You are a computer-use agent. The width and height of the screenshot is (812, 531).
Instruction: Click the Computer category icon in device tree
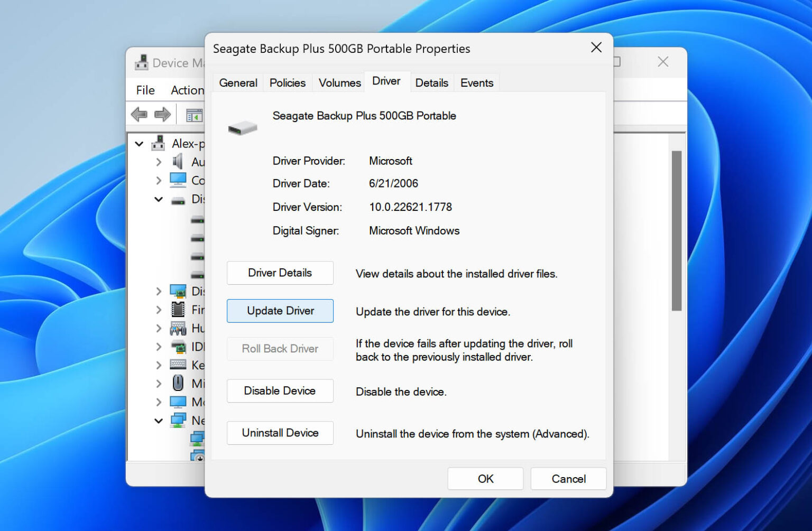point(178,180)
